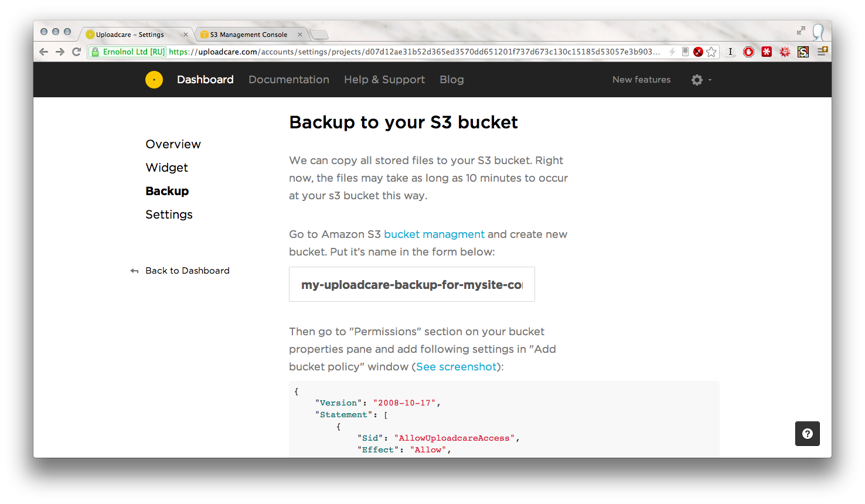The image size is (865, 504).
Task: Click the lightning bolt icon in address bar
Action: [672, 52]
